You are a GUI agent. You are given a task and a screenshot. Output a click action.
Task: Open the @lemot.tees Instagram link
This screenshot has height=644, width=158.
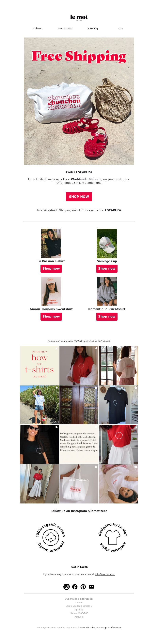pos(98,511)
